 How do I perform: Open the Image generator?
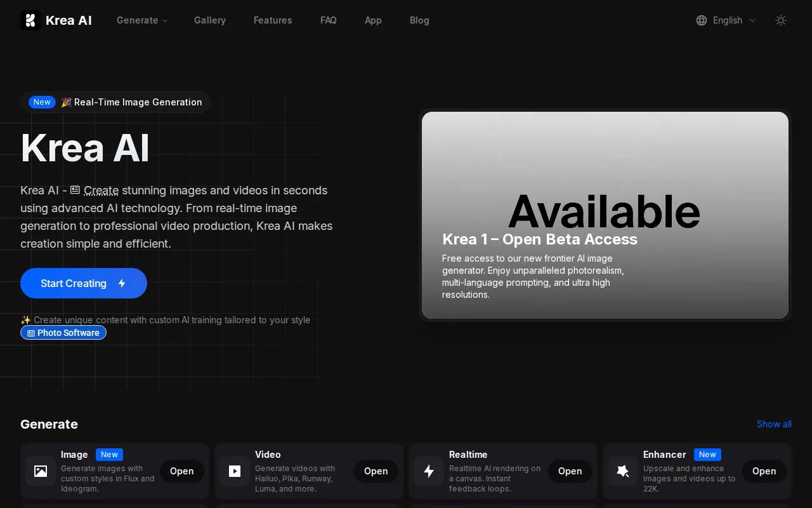pos(182,471)
